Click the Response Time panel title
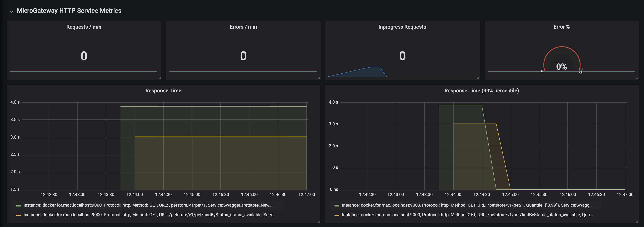 (x=163, y=91)
